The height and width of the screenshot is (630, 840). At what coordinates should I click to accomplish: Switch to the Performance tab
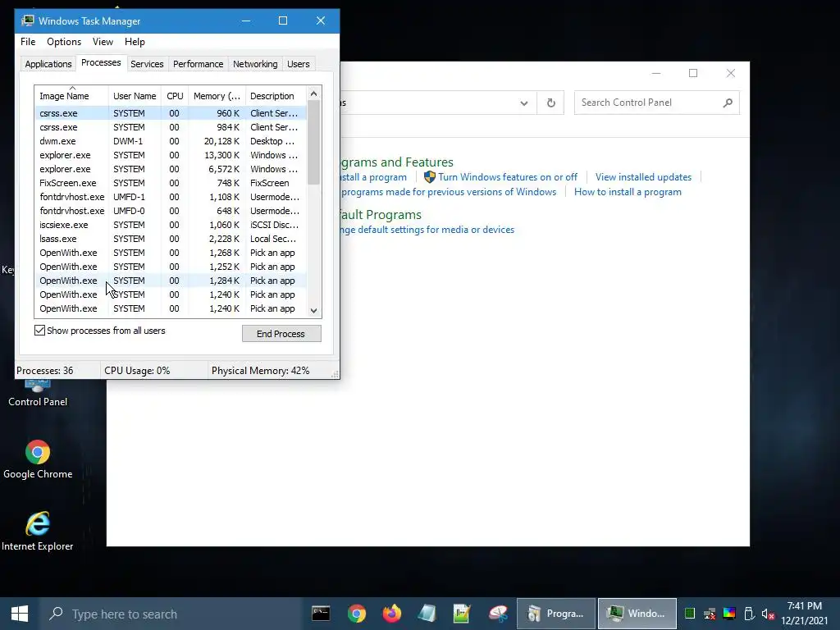pos(198,64)
